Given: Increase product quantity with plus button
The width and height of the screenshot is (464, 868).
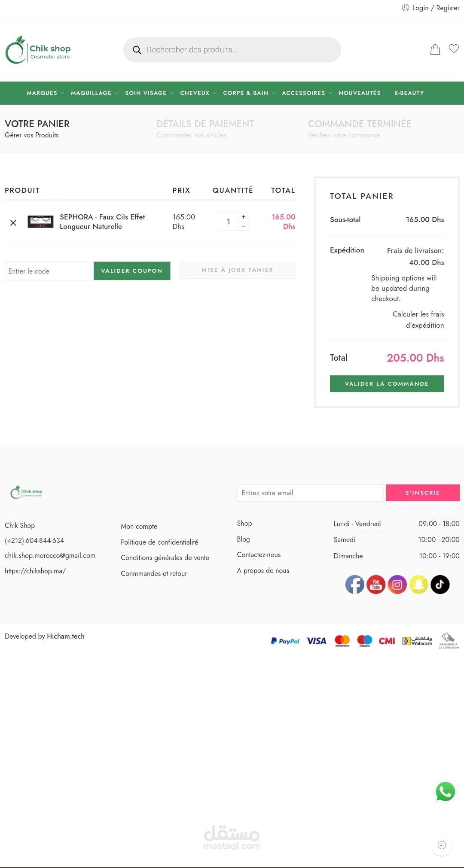Looking at the screenshot, I should pos(244,217).
